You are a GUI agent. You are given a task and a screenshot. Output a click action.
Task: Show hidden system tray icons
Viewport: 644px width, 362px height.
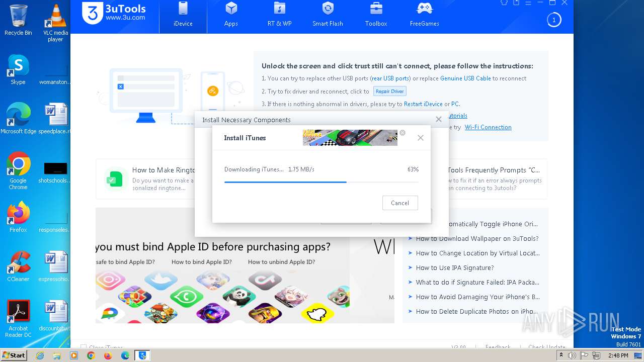click(561, 355)
